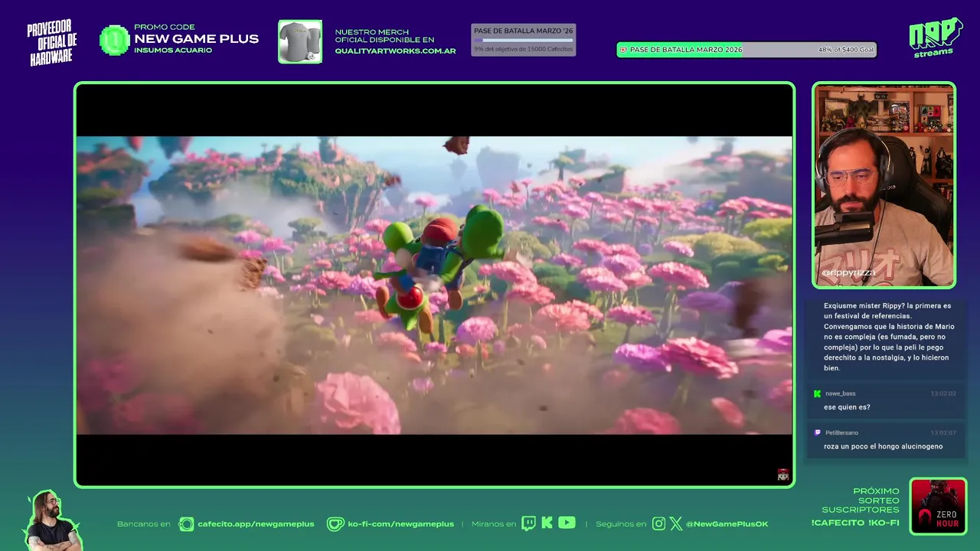
Task: Click the Pase de Batalla Marzo '26 cafecitos bar
Action: 524,40
